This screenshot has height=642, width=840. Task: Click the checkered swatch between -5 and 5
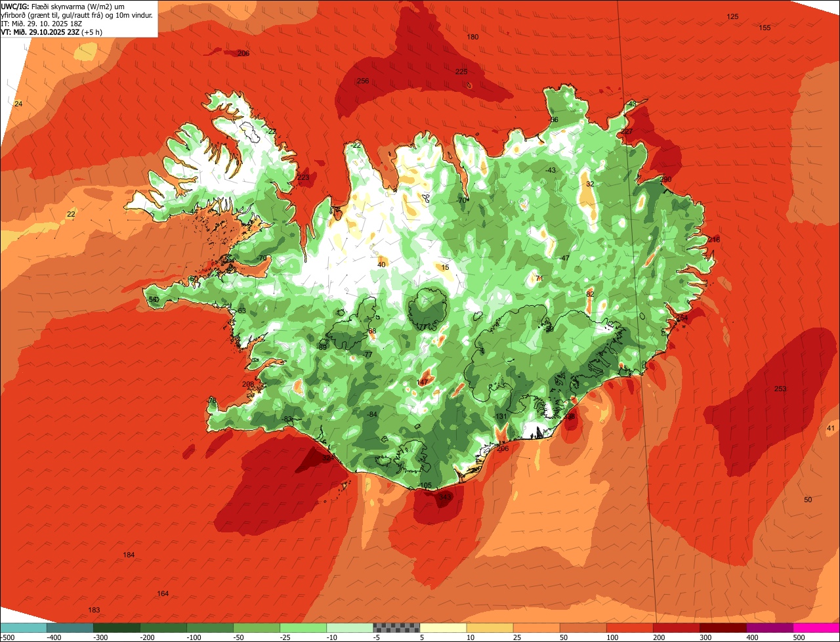click(396, 628)
